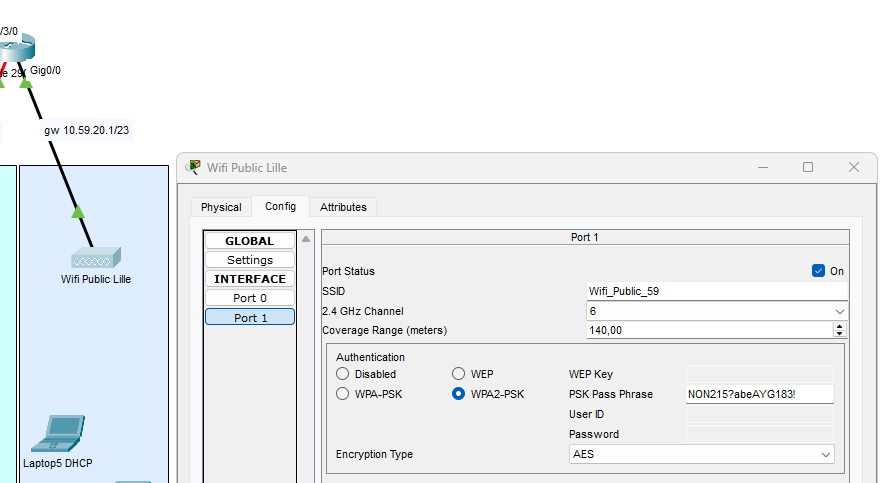This screenshot has width=889, height=483.
Task: Increase Coverage Range with stepper arrow
Action: point(839,326)
